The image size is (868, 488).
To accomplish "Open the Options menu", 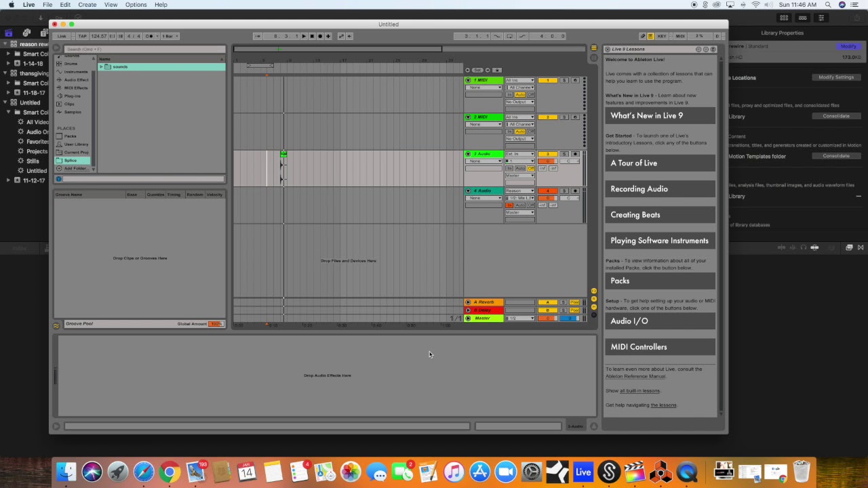I will (x=136, y=5).
